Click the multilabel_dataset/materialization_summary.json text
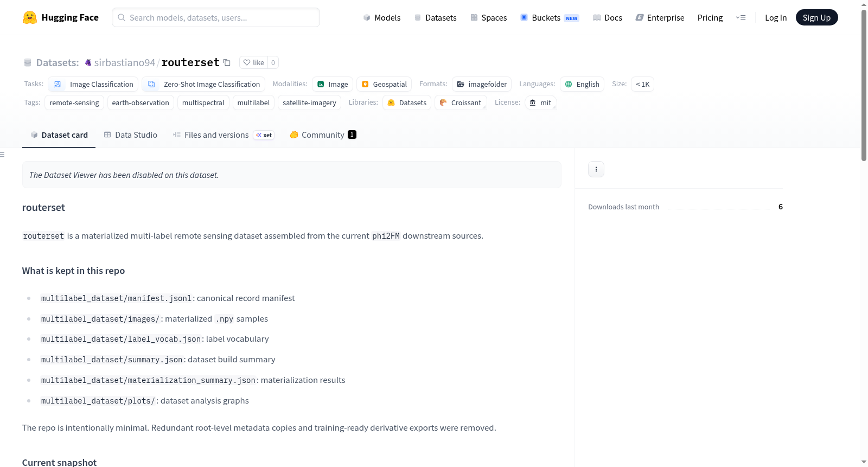Screen dimensions: 868x467 click(148, 380)
